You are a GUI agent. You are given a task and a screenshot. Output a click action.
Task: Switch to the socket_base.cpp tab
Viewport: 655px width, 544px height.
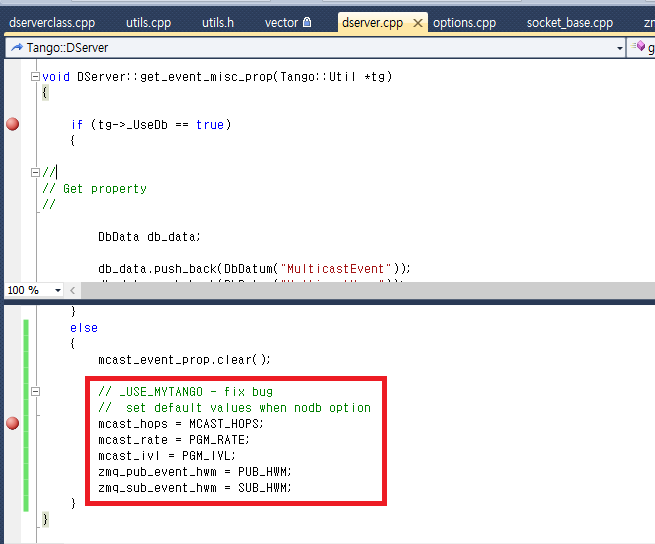(570, 23)
